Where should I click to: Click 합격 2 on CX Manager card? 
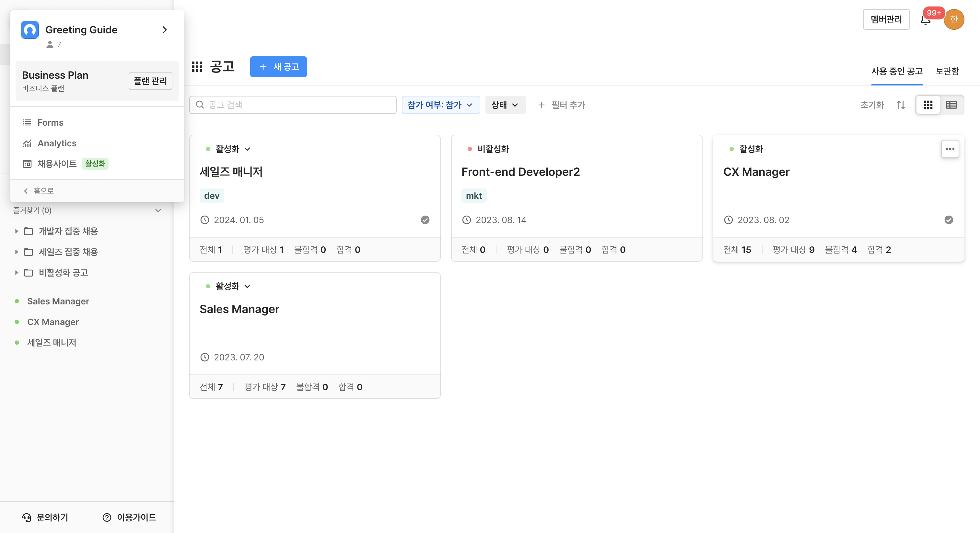pyautogui.click(x=879, y=250)
